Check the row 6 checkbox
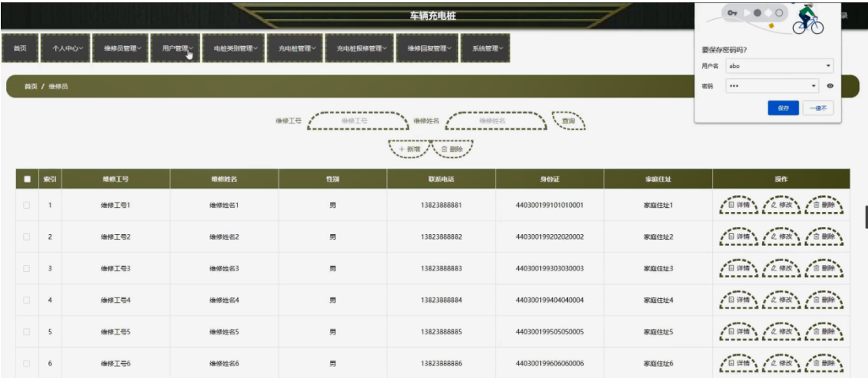Image resolution: width=868 pixels, height=378 pixels. [x=27, y=364]
